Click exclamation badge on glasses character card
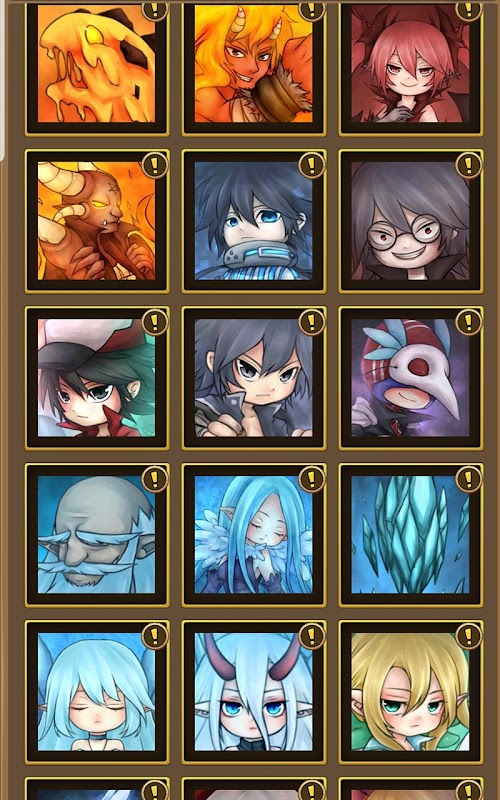500x800 pixels. click(x=468, y=165)
